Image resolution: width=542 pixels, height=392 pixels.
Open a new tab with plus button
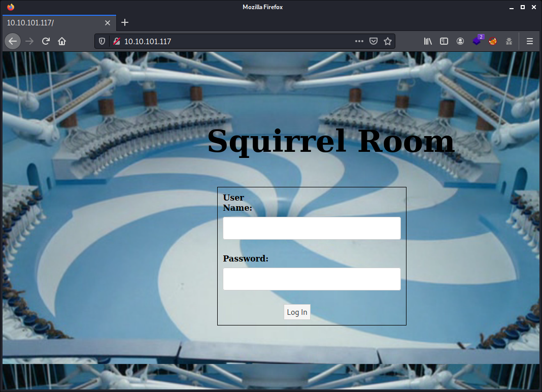tap(125, 22)
